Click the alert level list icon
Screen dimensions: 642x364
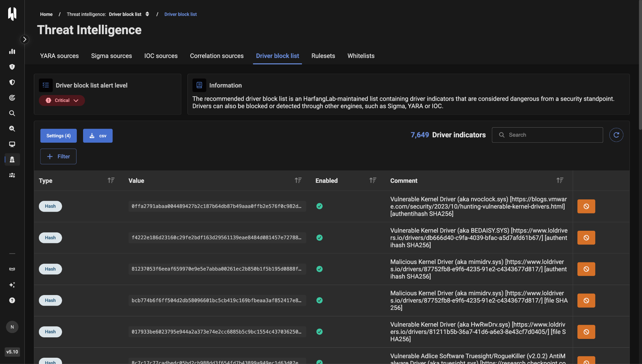pyautogui.click(x=46, y=85)
